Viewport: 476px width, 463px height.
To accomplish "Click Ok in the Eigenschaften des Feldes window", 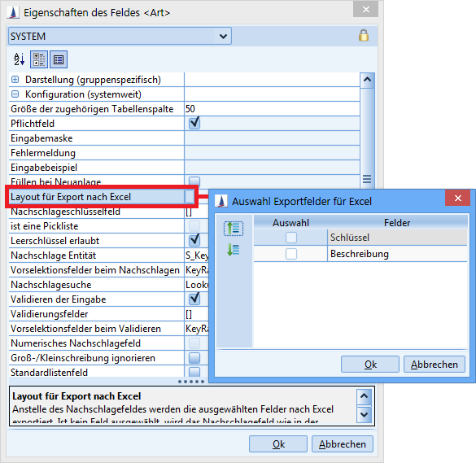I will [278, 443].
